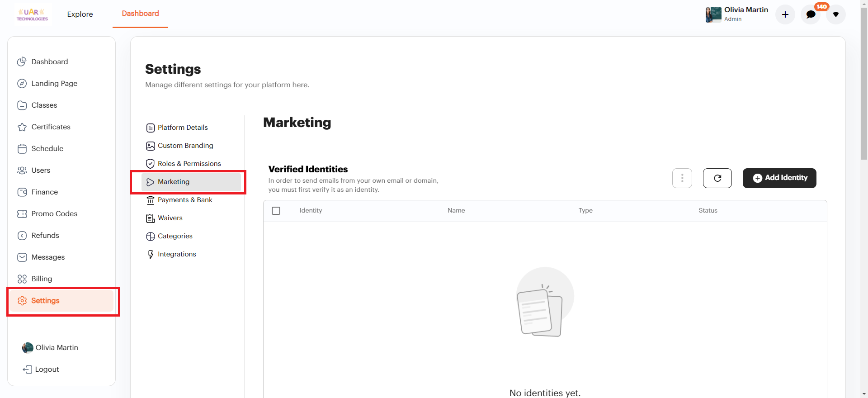Image resolution: width=868 pixels, height=398 pixels.
Task: Open Landing Page in sidebar
Action: [54, 83]
